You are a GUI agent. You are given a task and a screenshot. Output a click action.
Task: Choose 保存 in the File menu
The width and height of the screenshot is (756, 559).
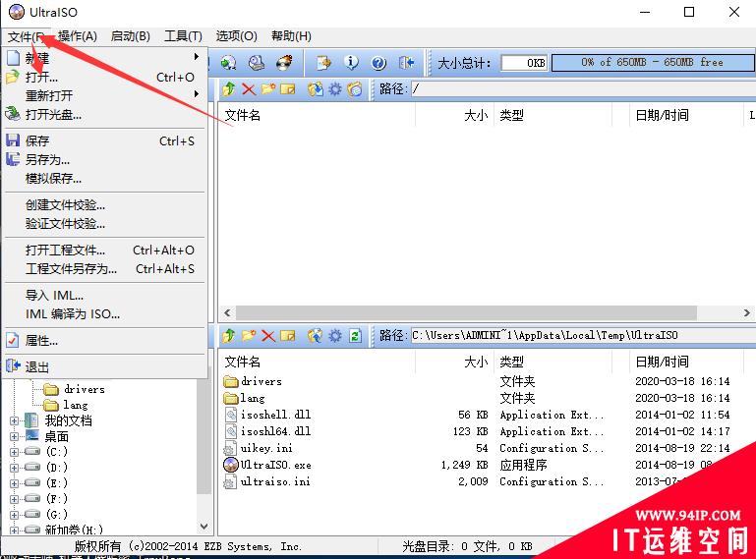[x=105, y=140]
